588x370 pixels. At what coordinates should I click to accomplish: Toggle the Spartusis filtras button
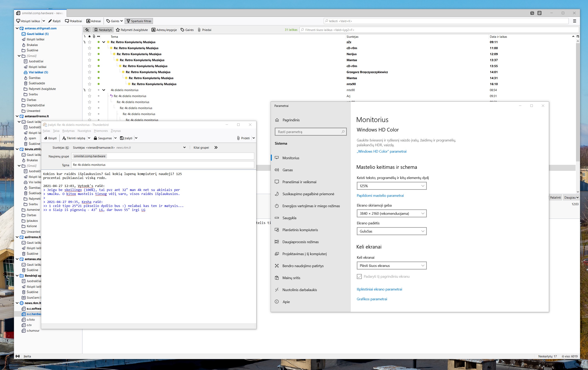(139, 21)
